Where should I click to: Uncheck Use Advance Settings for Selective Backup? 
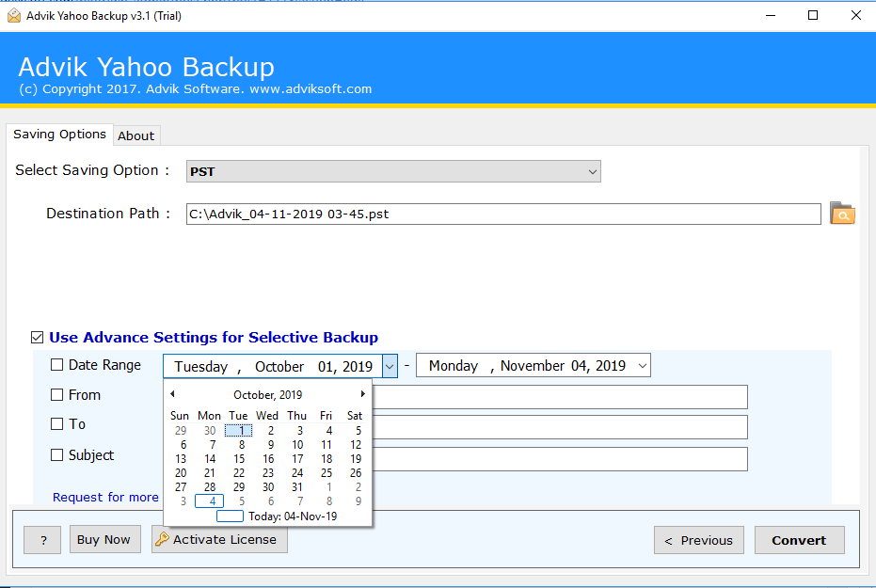pyautogui.click(x=38, y=337)
